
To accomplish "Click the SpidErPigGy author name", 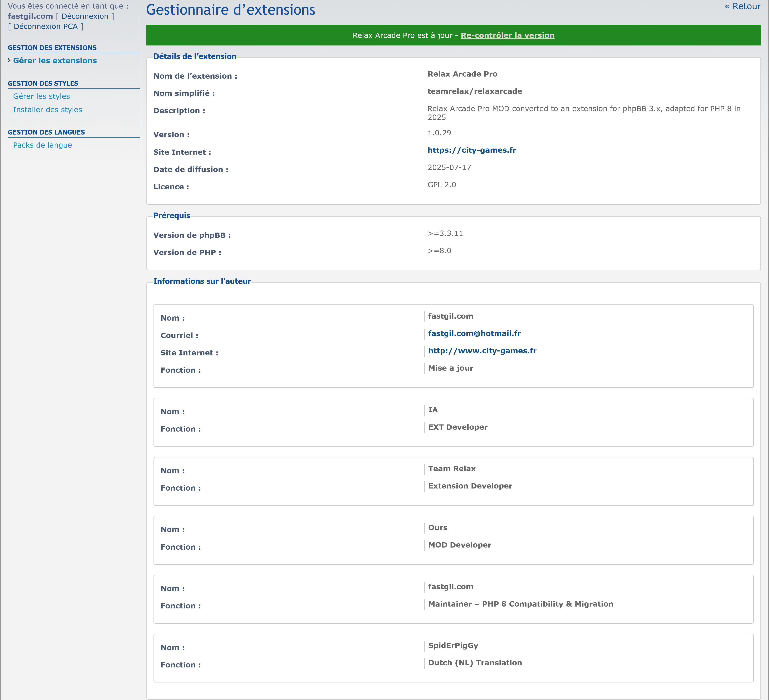I will click(x=453, y=645).
